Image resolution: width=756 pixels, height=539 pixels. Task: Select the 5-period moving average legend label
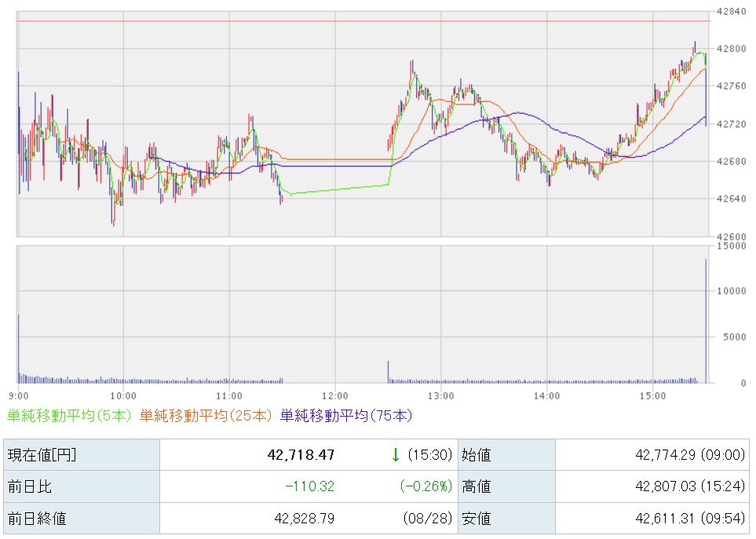click(x=69, y=415)
